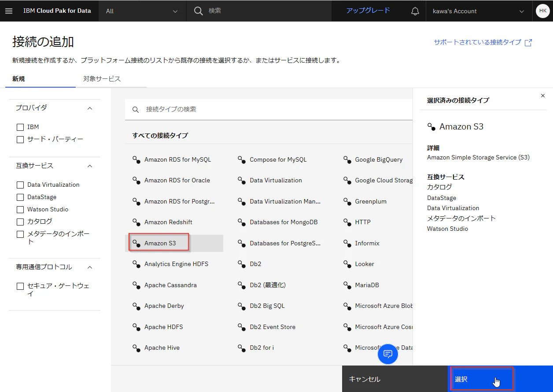The image size is (553, 392).
Task: Focus the 接続タイプの検索 field
Action: 269,109
